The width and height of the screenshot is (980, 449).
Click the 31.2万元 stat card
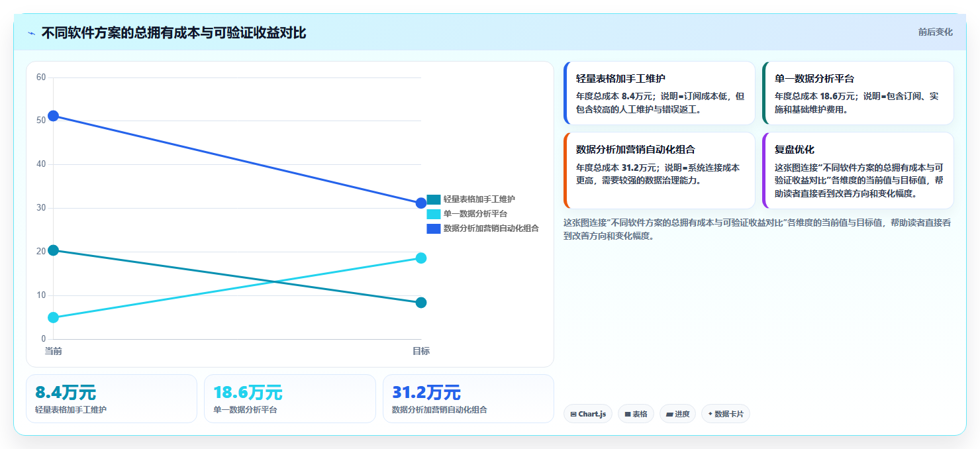click(x=468, y=399)
